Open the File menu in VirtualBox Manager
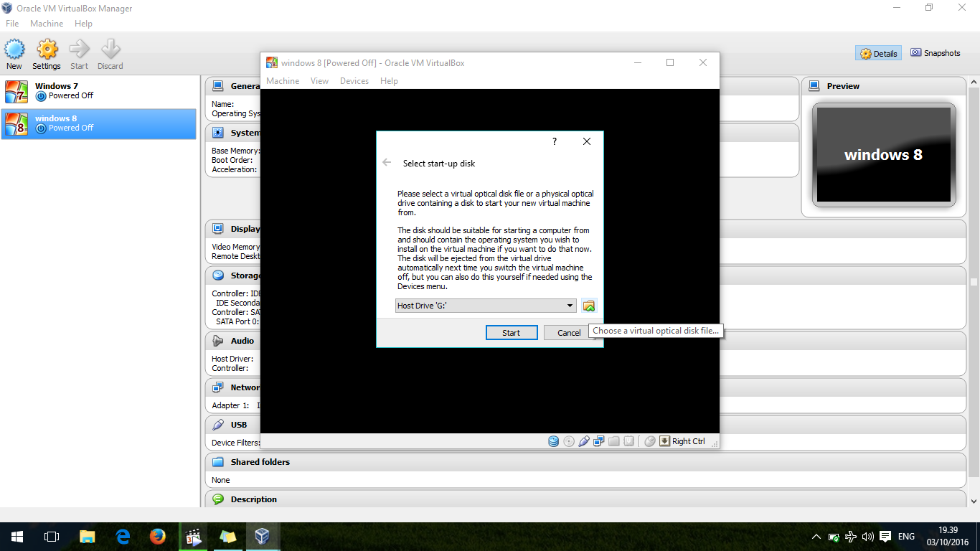Screen dimensions: 980x551 (12, 24)
